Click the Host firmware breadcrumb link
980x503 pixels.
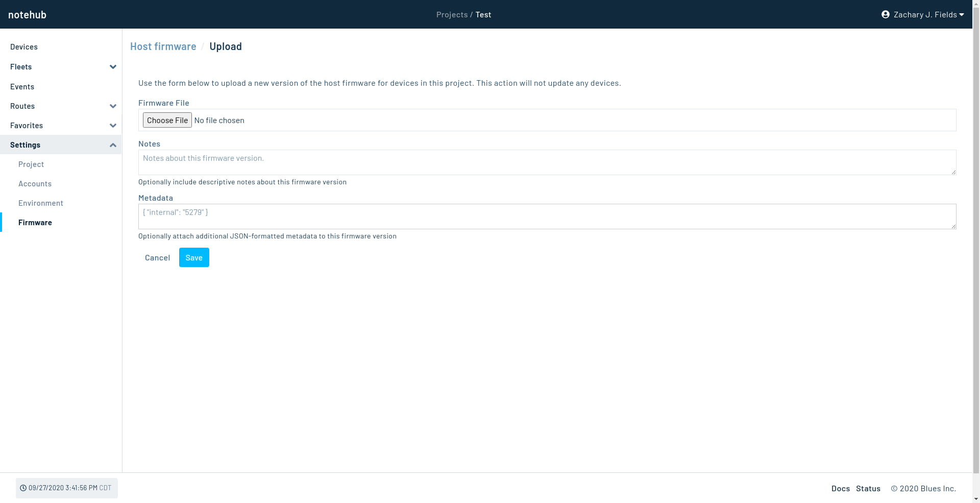click(163, 46)
